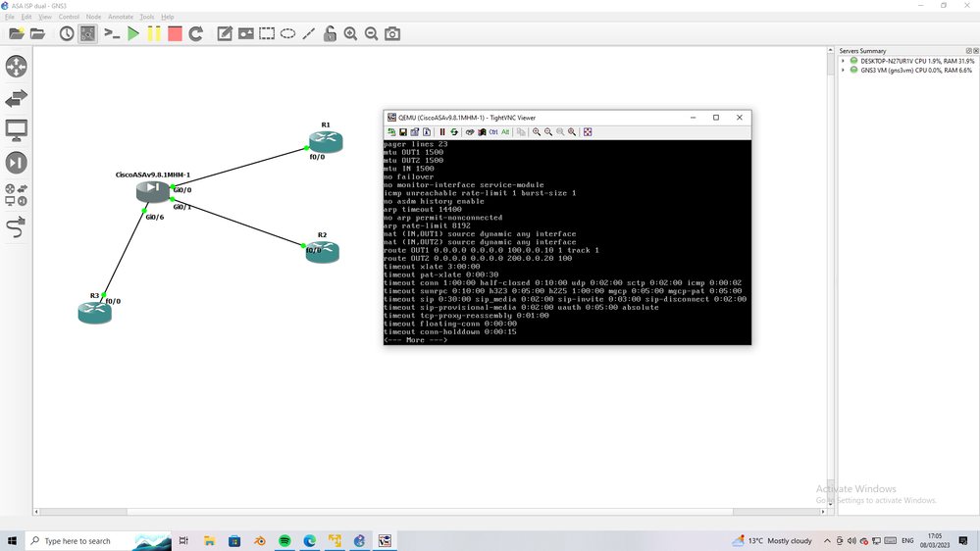Screen dimensions: 980x551
Task: Toggle VNC viewer full screen
Action: coord(588,131)
